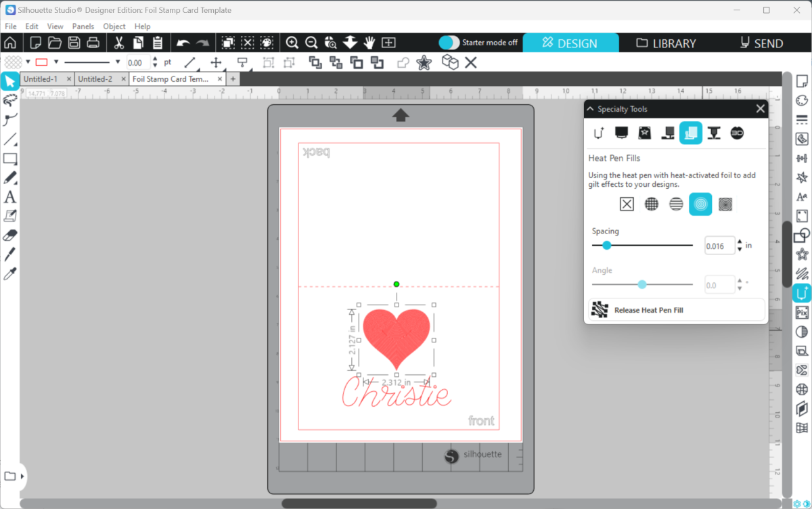Viewport: 812px width, 509px height.
Task: Choose the star stamp specialty tool
Action: tap(645, 133)
